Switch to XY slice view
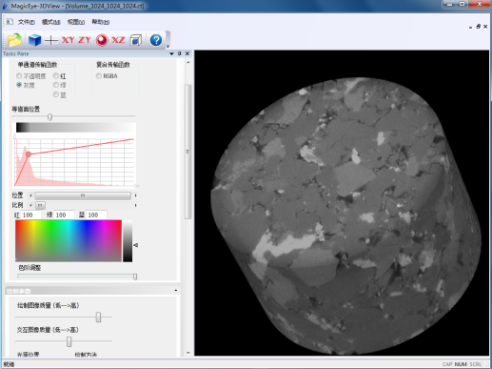492x369 pixels. pyautogui.click(x=68, y=40)
